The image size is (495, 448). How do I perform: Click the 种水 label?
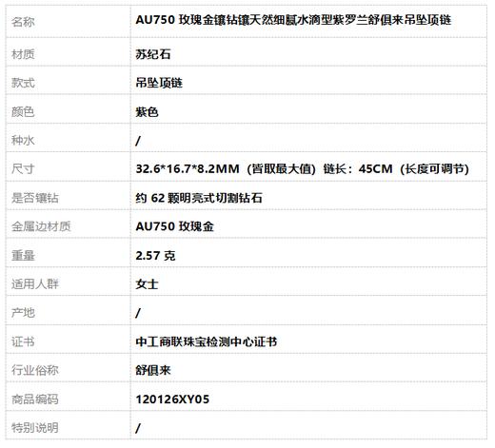tap(23, 141)
